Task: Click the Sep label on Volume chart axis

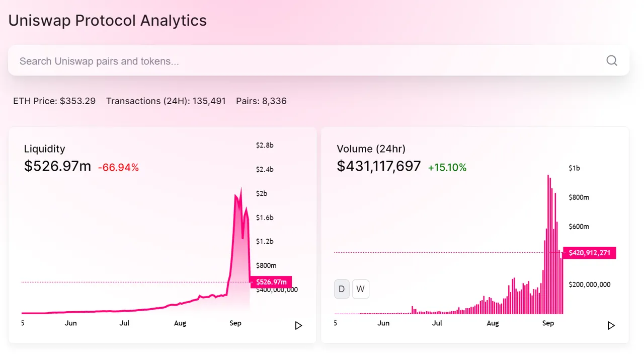Action: (x=548, y=323)
